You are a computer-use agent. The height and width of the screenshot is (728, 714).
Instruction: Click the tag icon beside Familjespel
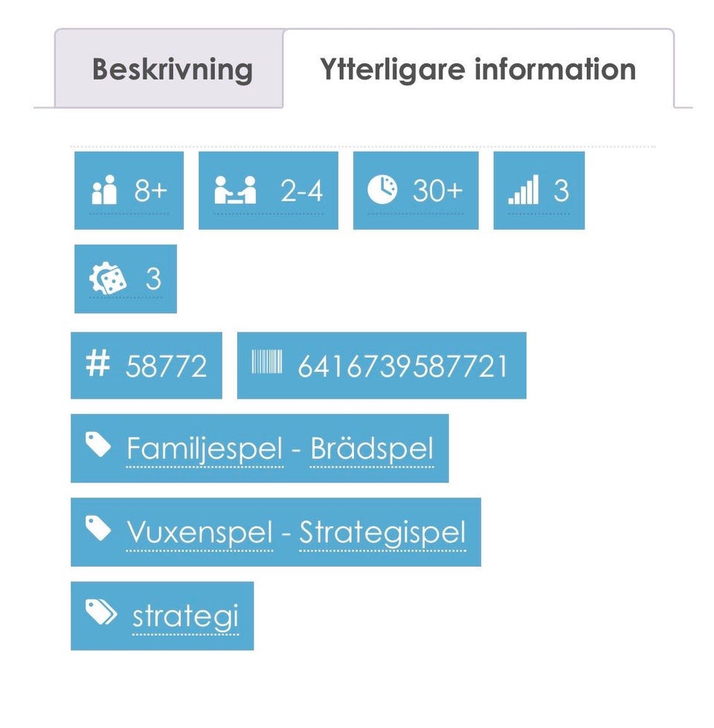(97, 445)
